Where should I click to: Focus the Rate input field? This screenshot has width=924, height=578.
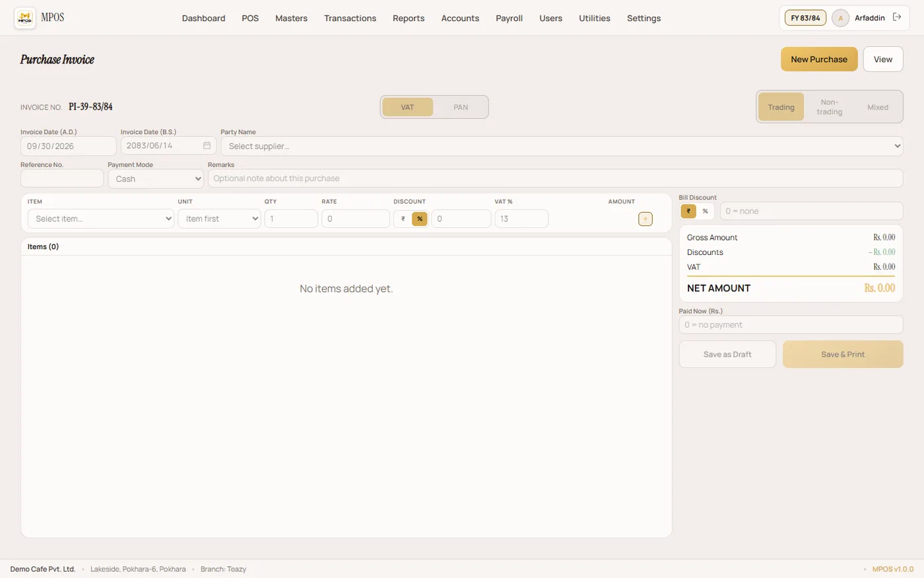click(x=356, y=219)
